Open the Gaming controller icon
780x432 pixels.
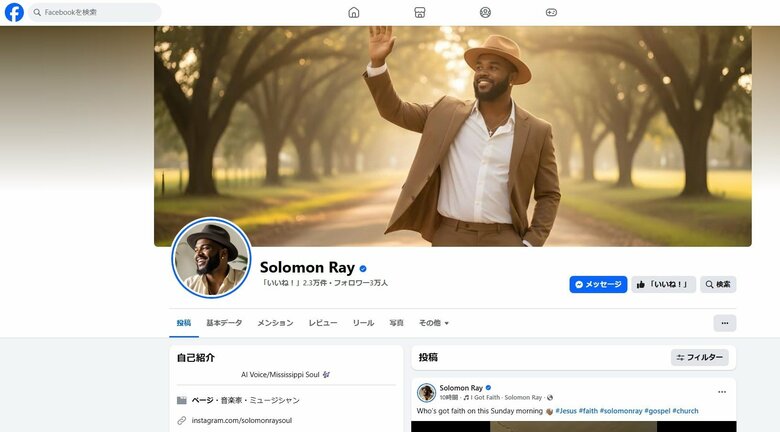click(551, 12)
